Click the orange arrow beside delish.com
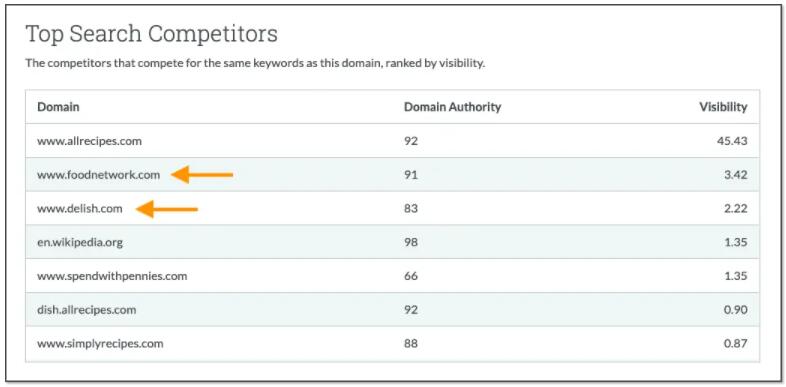The width and height of the screenshot is (786, 387). point(167,209)
